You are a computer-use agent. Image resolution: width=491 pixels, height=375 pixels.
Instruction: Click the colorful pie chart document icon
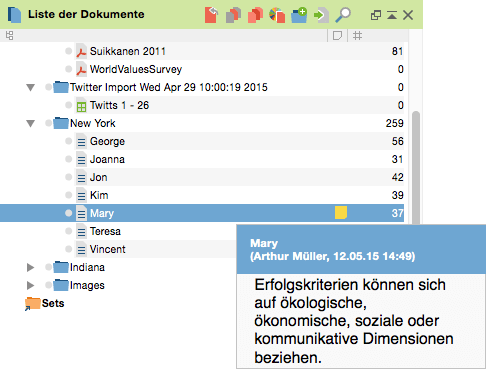(x=277, y=15)
